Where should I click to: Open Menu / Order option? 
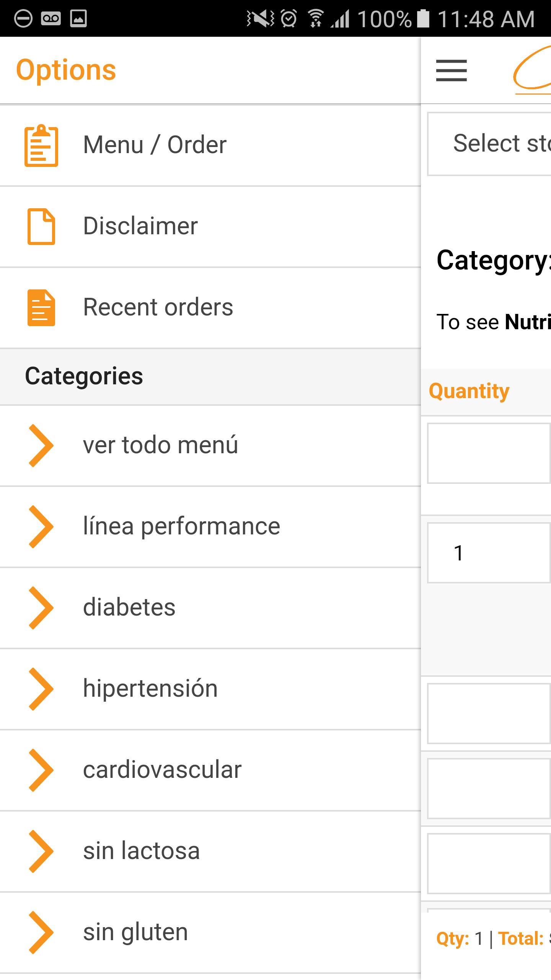pos(155,145)
